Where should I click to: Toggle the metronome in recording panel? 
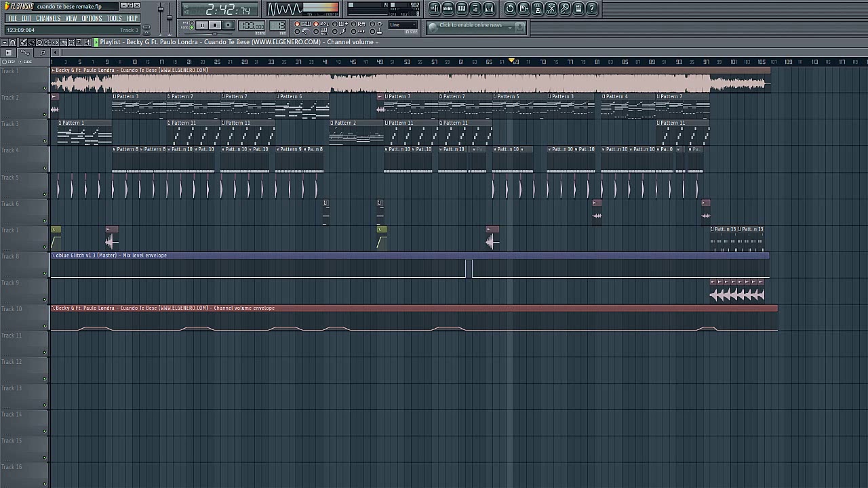coord(297,31)
